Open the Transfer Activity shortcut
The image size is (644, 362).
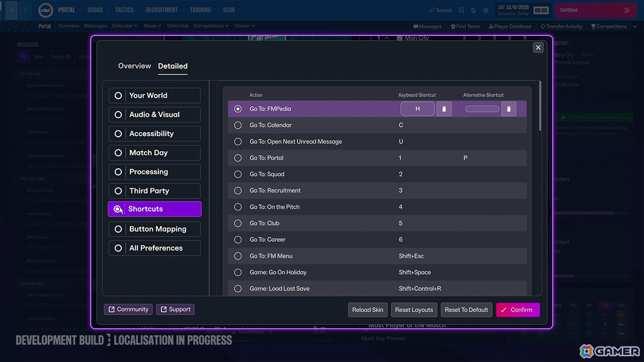561,26
